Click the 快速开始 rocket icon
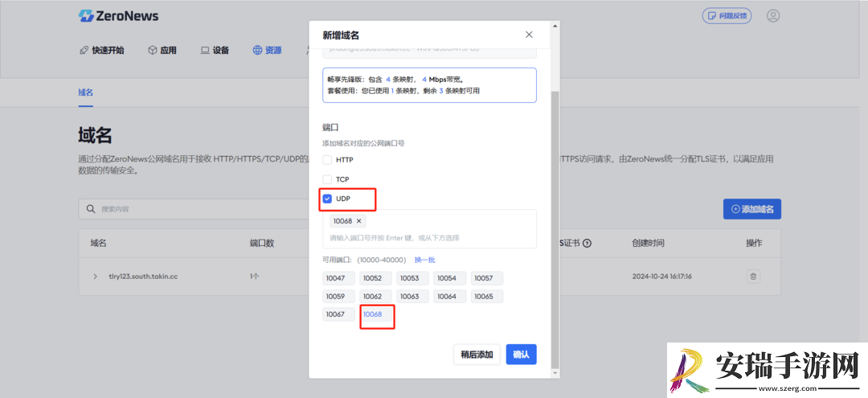Viewport: 868px width, 398px height. click(84, 51)
